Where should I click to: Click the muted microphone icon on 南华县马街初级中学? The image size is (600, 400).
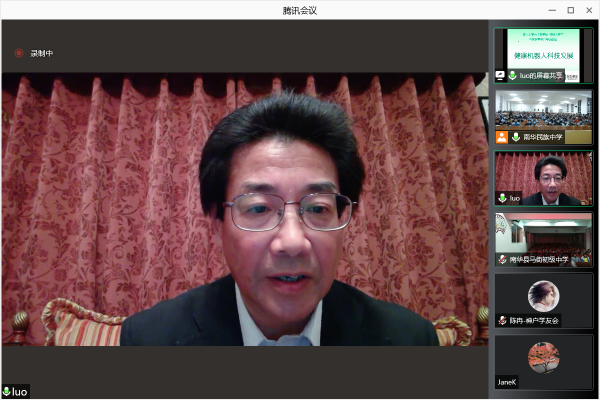point(502,259)
